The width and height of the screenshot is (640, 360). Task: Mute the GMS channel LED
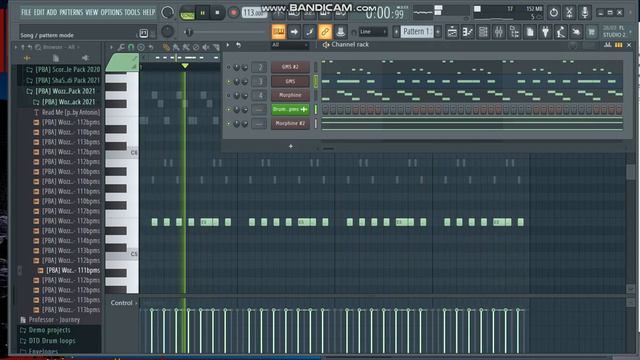(x=229, y=82)
